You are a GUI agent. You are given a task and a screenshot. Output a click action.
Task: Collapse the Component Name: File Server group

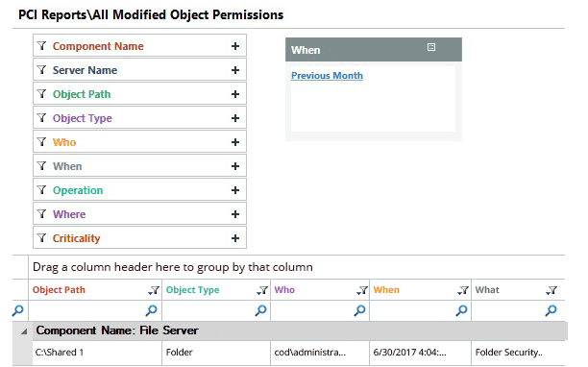(24, 331)
